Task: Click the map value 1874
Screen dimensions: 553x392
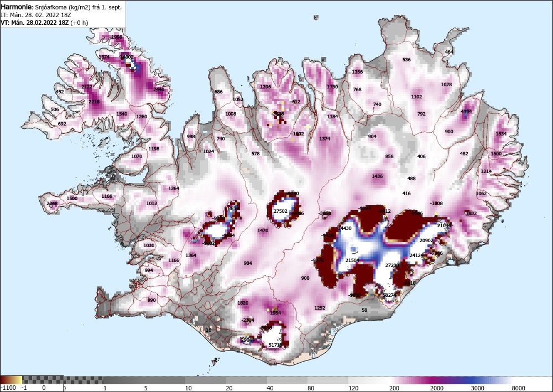Action: pyautogui.click(x=104, y=57)
